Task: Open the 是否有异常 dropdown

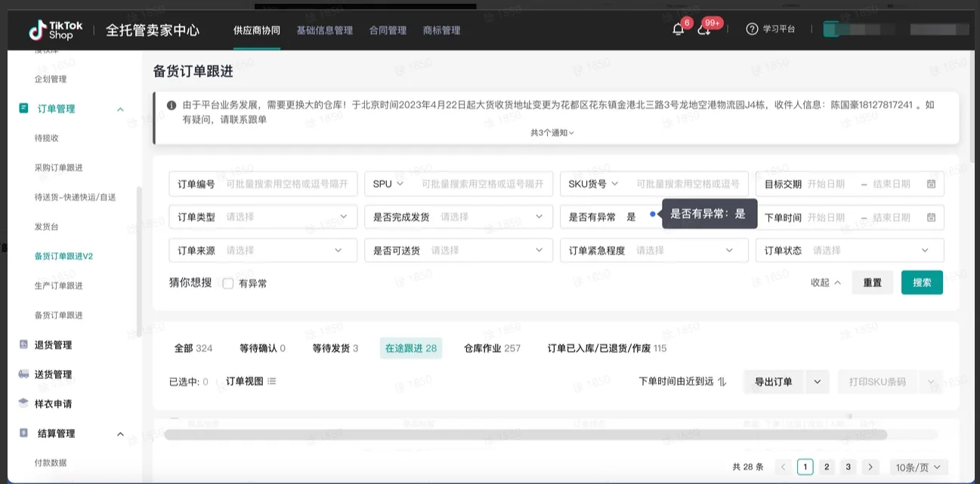Action: [x=610, y=217]
